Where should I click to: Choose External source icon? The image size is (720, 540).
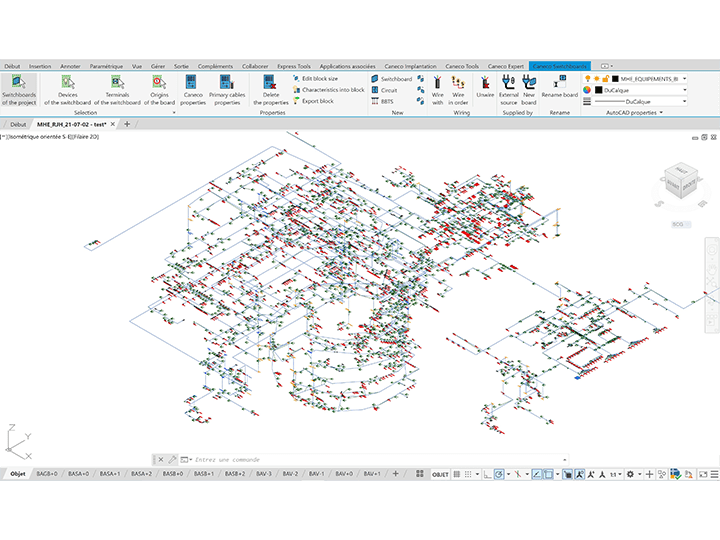tap(509, 88)
